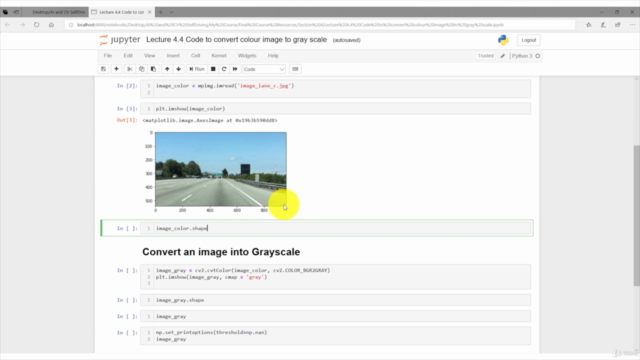Viewport: 640px width, 360px height.
Task: Open add notes pen icon in browser
Action: point(603,25)
